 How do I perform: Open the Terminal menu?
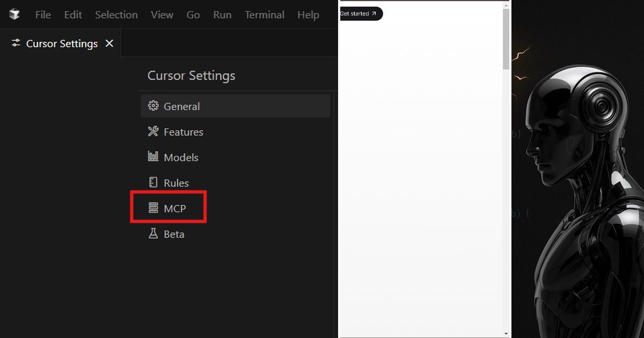click(x=265, y=15)
